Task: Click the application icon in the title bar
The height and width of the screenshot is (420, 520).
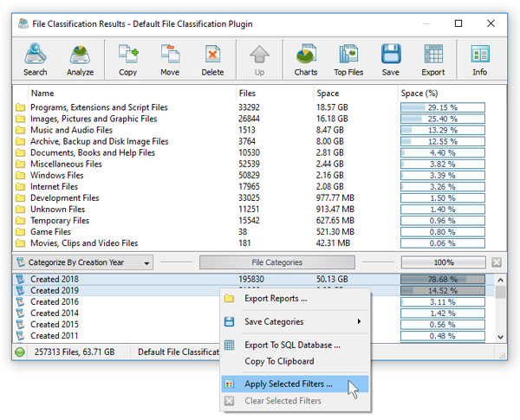Action: click(23, 23)
